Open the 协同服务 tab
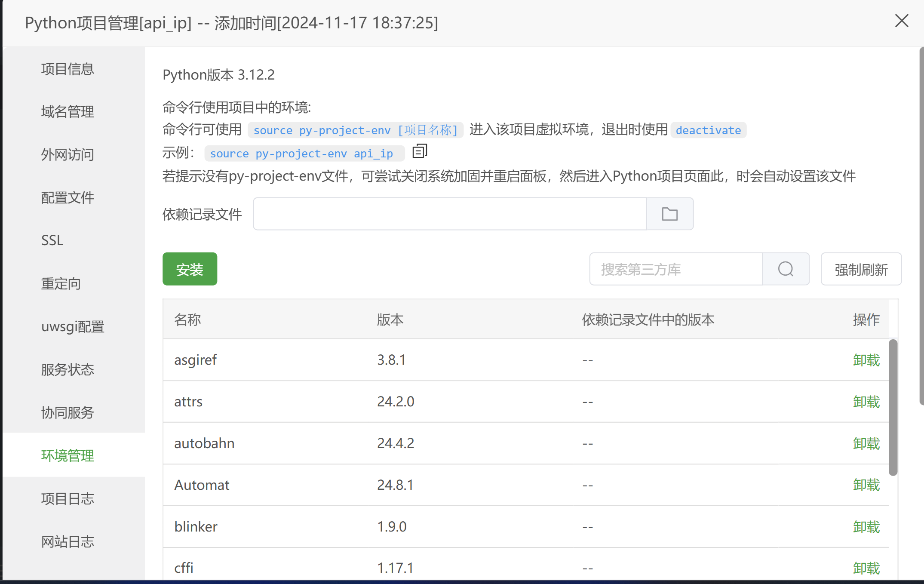The image size is (924, 584). [68, 413]
